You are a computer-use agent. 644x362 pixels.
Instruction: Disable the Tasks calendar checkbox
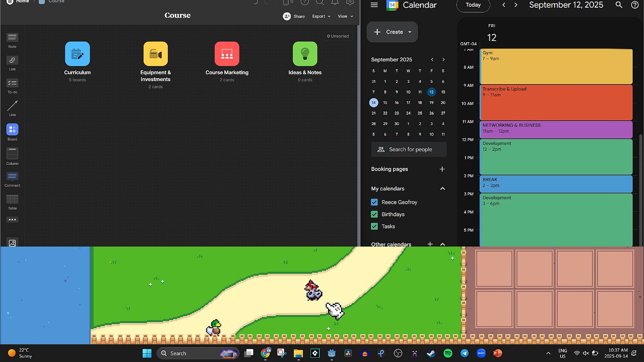[374, 226]
